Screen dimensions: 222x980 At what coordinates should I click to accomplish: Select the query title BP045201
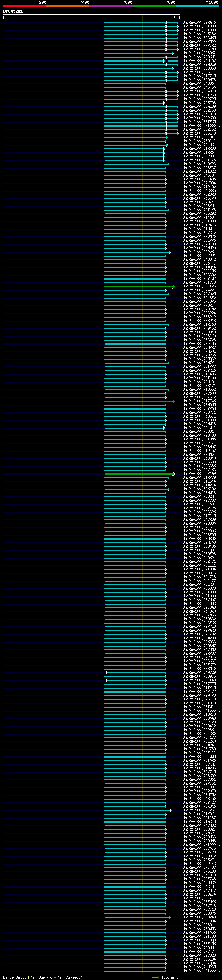click(13, 11)
